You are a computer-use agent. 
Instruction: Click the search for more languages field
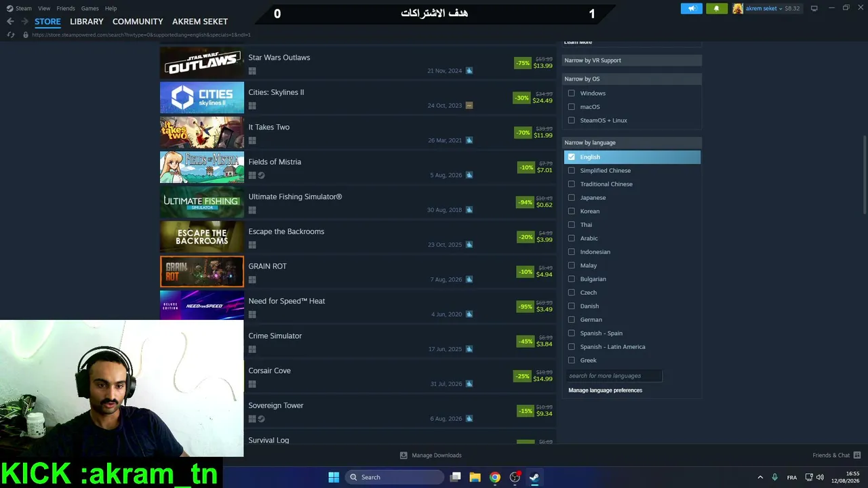click(614, 375)
